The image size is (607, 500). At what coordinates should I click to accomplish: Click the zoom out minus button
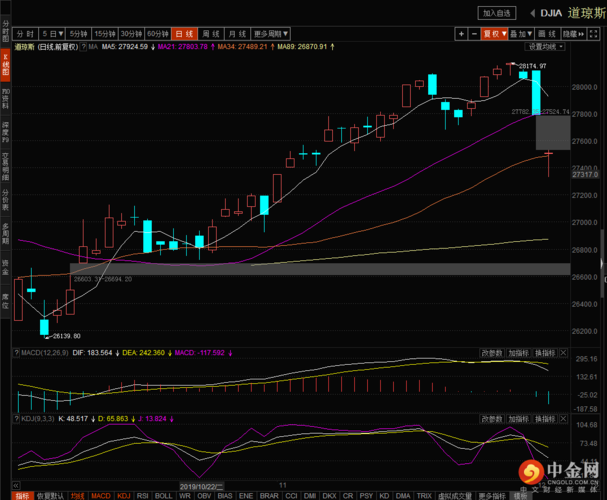[474, 33]
